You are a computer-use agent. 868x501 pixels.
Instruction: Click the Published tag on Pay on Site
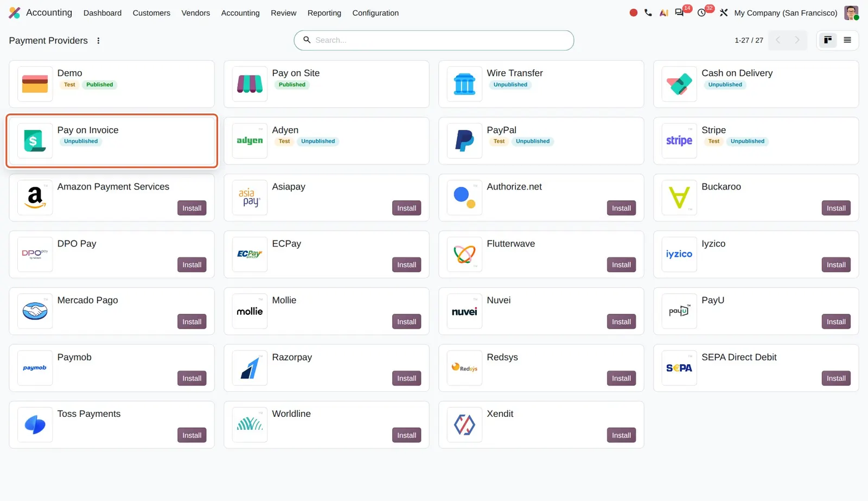click(292, 85)
